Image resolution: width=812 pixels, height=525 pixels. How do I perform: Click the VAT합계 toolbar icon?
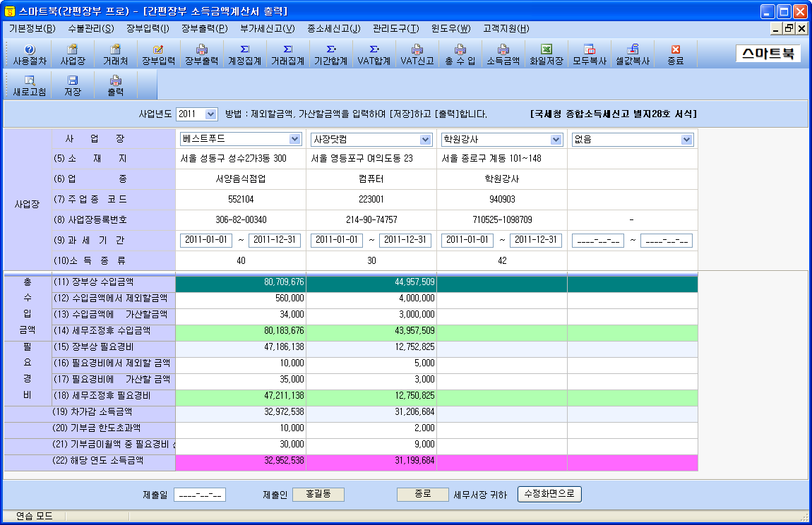coord(374,54)
